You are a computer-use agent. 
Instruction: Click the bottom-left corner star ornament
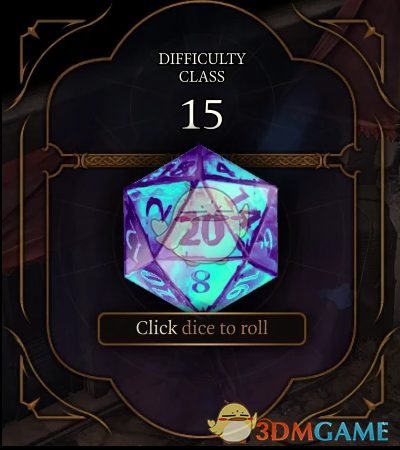32,406
